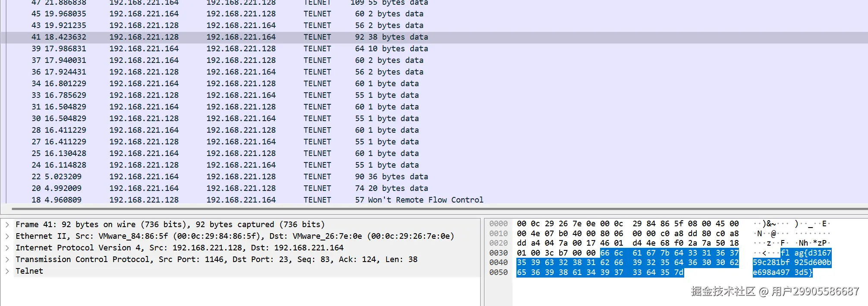Expand the Ethernet II tree node
Screen dimensions: 868x306
pos(7,236)
